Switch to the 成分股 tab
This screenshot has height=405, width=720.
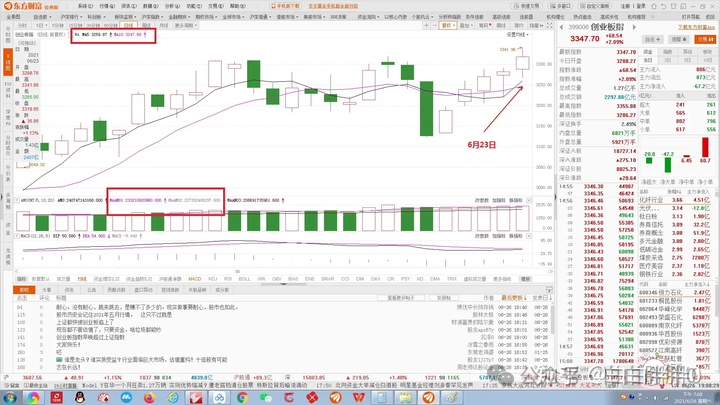pos(222,290)
